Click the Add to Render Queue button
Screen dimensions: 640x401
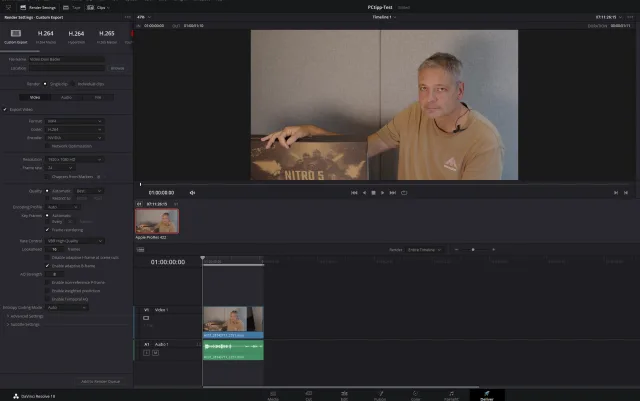coord(100,381)
